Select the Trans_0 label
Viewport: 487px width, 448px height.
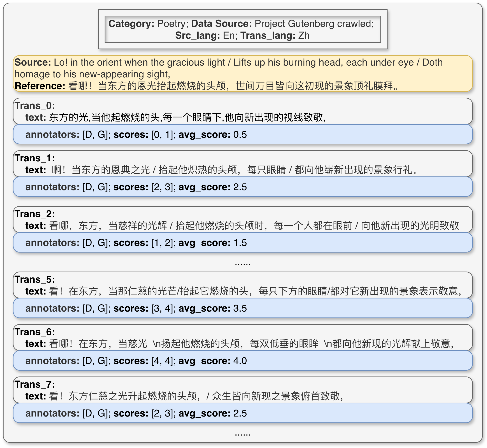pos(35,106)
